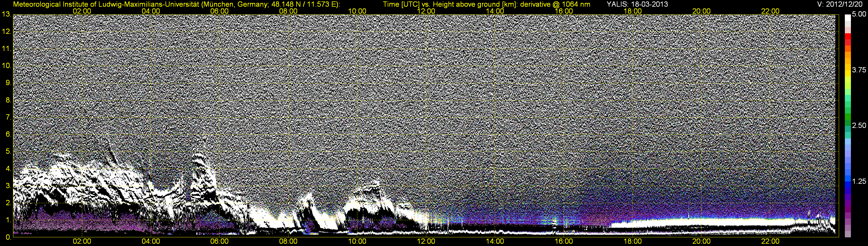This screenshot has width=868, height=246.
Task: Click the 20:00 label on the bottom time axis
Action: pyautogui.click(x=702, y=241)
